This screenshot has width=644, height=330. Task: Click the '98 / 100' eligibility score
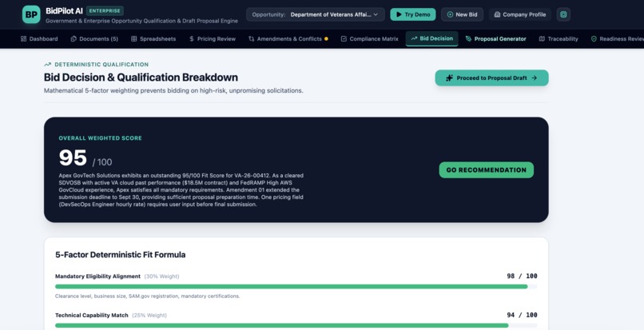(x=522, y=276)
